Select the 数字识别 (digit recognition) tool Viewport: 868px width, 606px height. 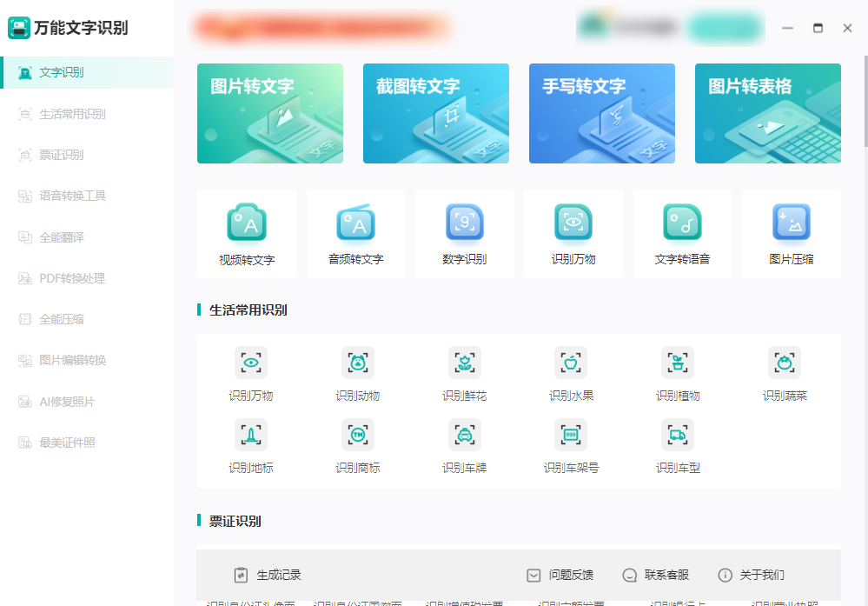pos(464,233)
